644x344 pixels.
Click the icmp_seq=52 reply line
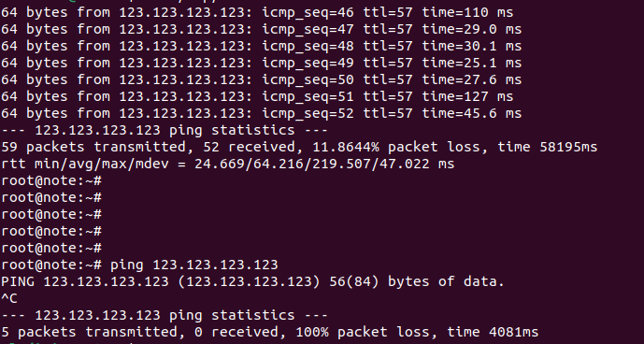click(261, 113)
